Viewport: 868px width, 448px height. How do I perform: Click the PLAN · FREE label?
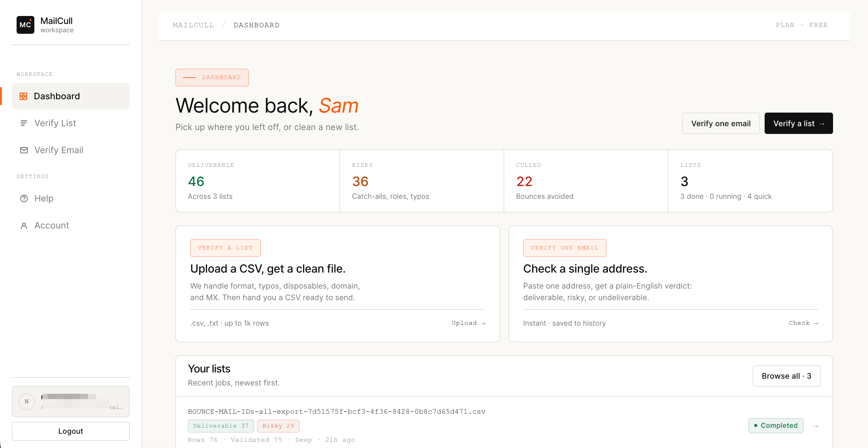pyautogui.click(x=802, y=25)
